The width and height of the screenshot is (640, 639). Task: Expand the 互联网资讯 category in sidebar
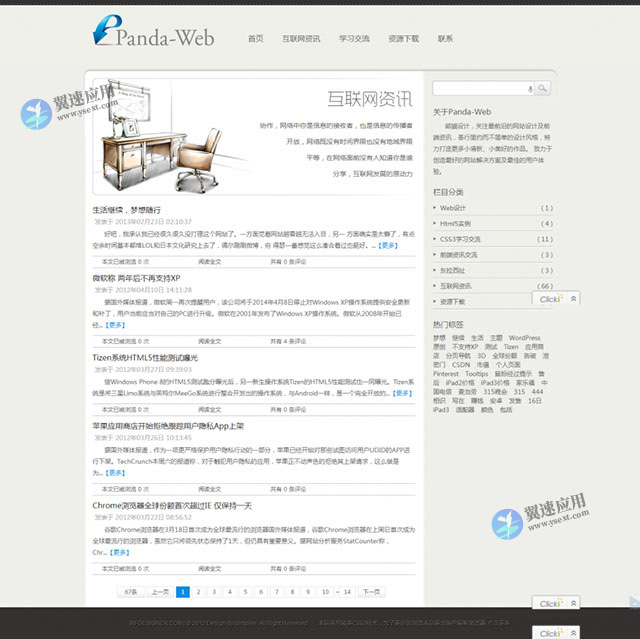click(458, 285)
